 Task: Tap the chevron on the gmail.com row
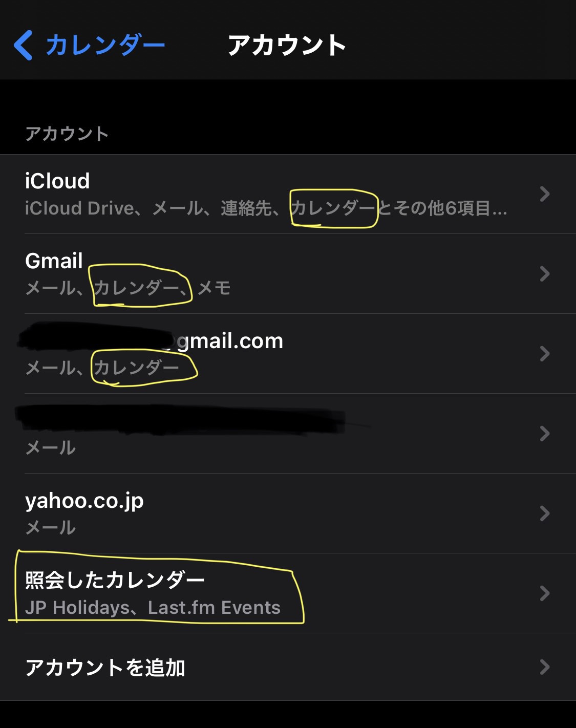(x=545, y=354)
